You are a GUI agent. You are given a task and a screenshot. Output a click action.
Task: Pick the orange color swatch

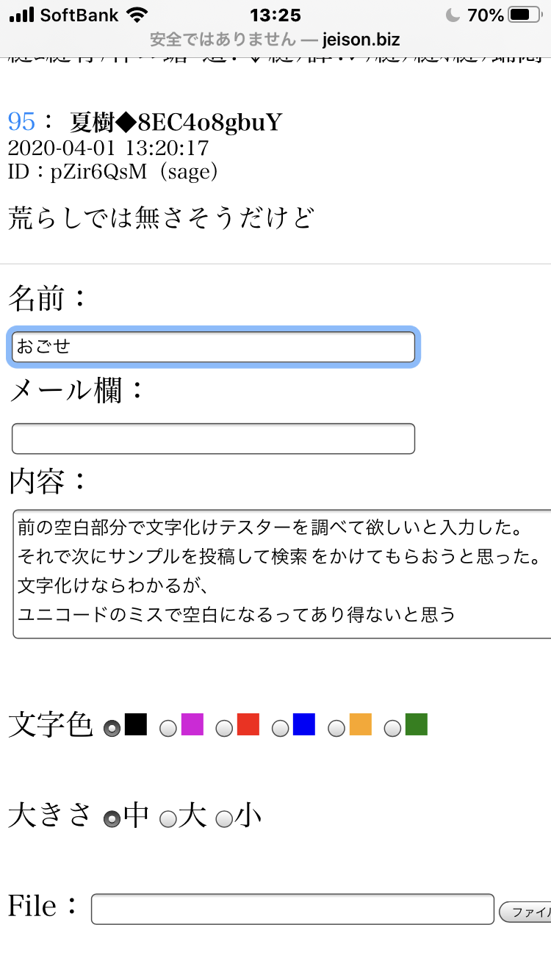coord(360,724)
